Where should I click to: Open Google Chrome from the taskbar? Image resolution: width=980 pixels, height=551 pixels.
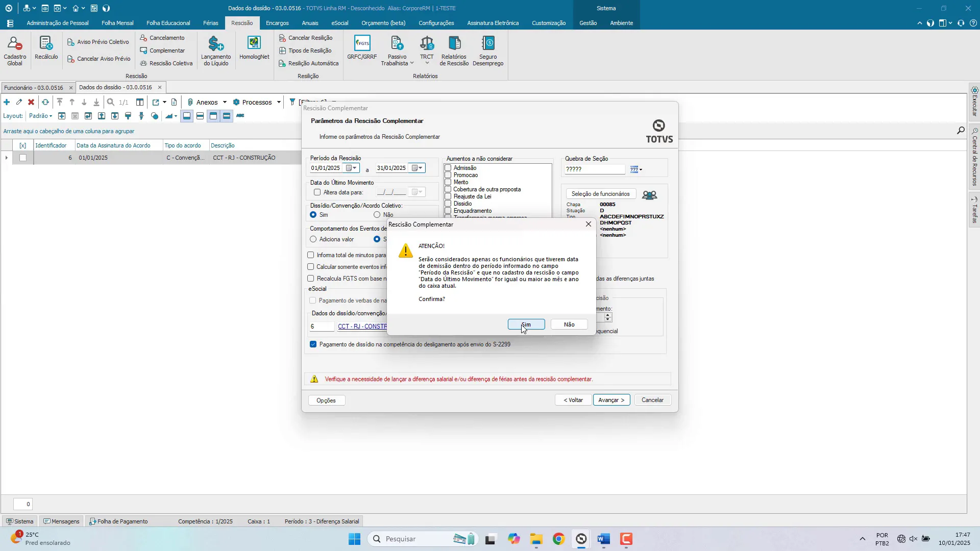click(559, 539)
